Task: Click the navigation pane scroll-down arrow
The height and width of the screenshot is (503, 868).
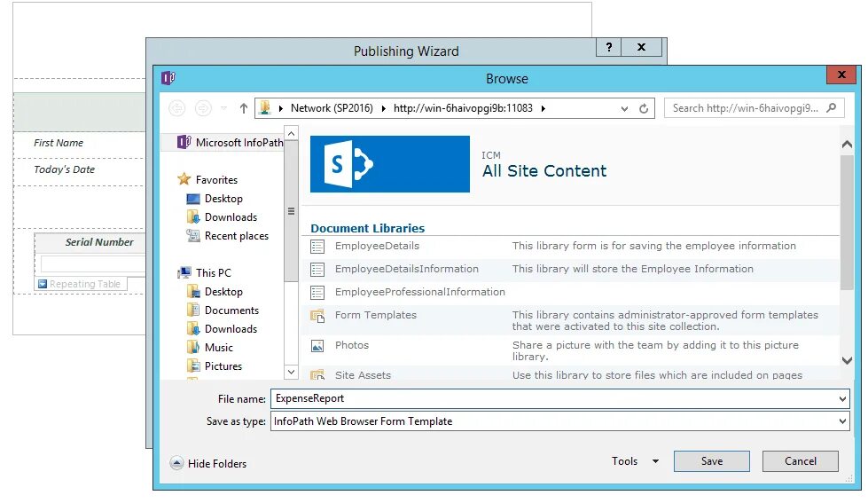Action: pyautogui.click(x=291, y=373)
